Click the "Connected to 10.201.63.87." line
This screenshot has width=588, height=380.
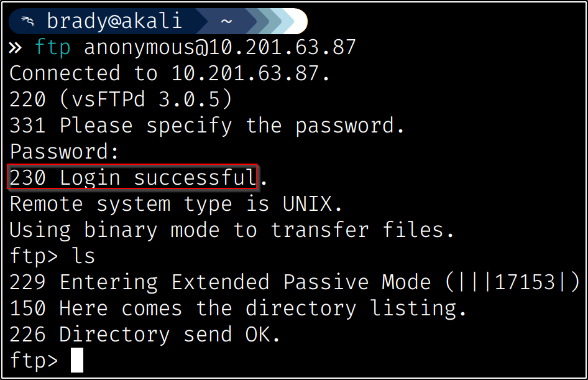click(170, 73)
